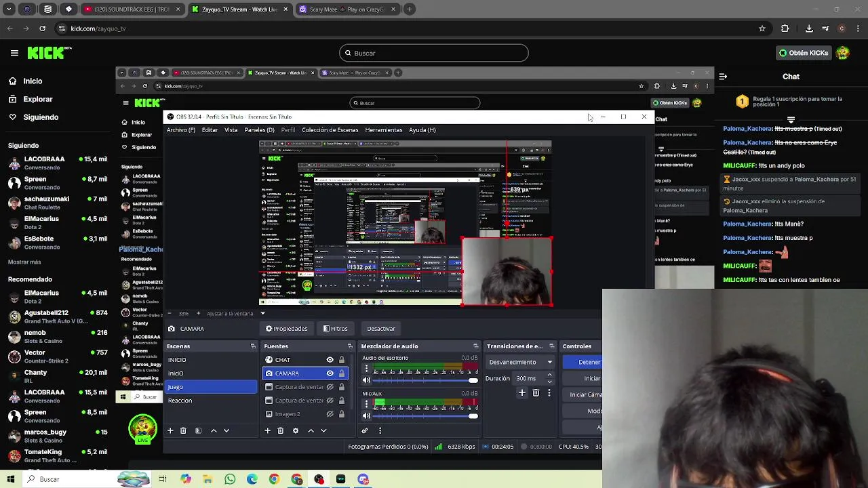Open scene filters icon in the Escenas toolbar
The height and width of the screenshot is (488, 868).
tap(198, 430)
